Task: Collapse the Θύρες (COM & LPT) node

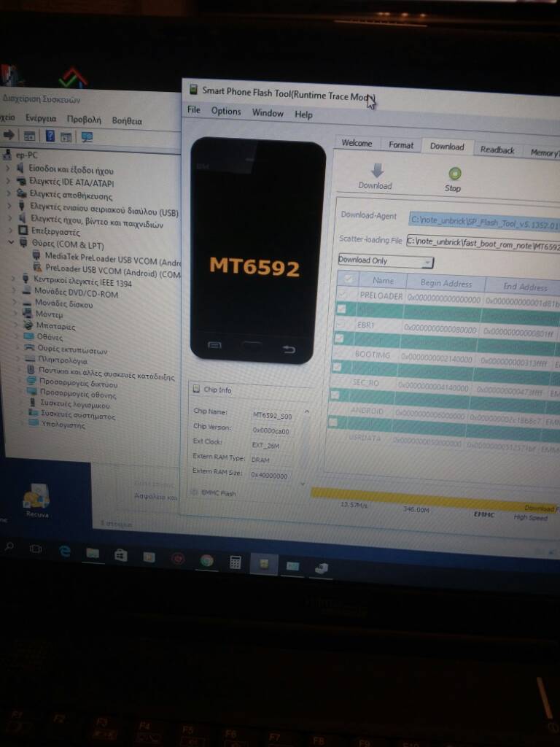Action: [11, 244]
